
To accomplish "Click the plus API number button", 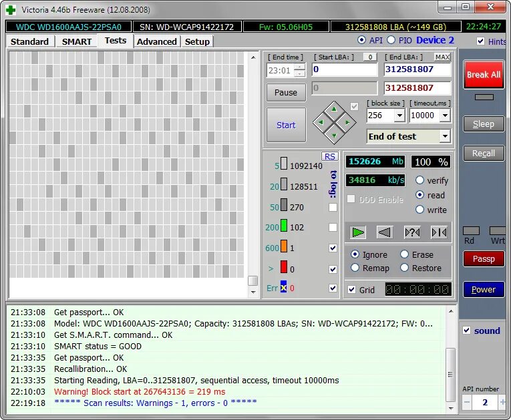I will point(502,403).
